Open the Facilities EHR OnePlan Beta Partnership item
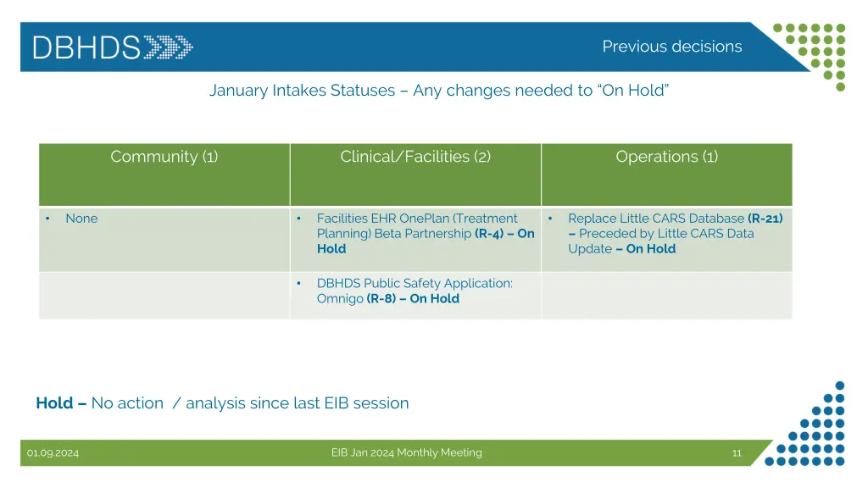Screen dimensions: 868x488 pos(416,219)
